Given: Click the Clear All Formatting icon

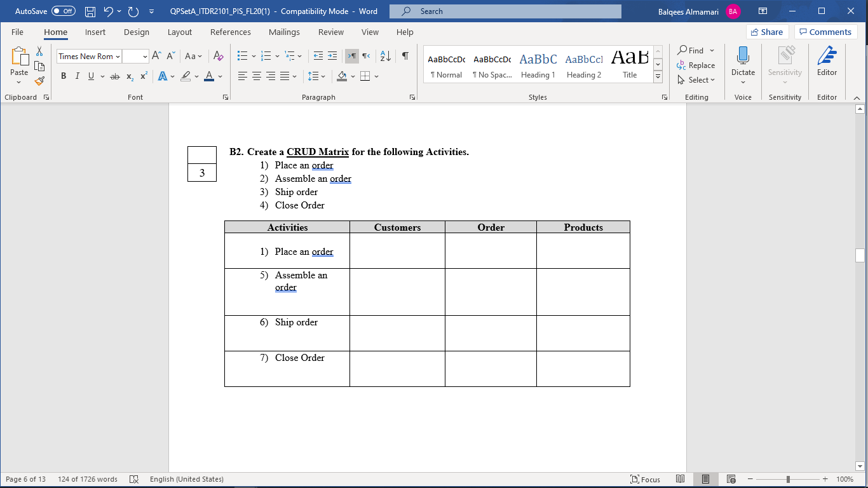Looking at the screenshot, I should pyautogui.click(x=218, y=56).
